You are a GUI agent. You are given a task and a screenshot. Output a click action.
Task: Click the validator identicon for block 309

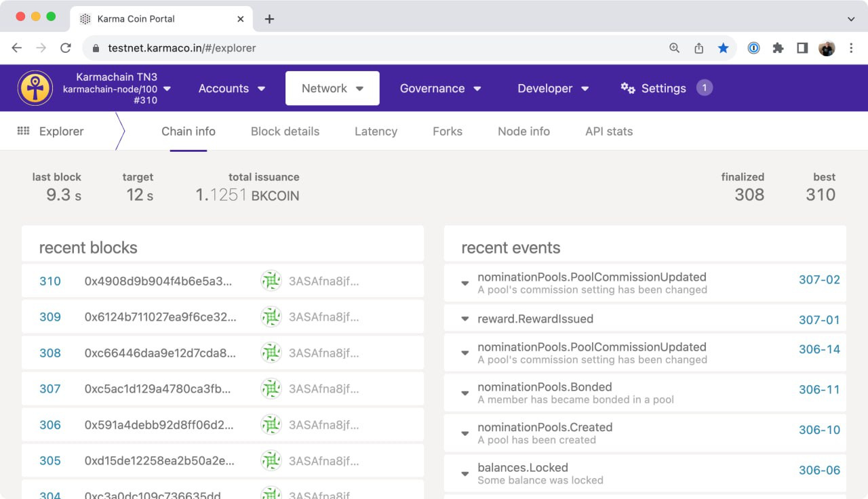[271, 317]
